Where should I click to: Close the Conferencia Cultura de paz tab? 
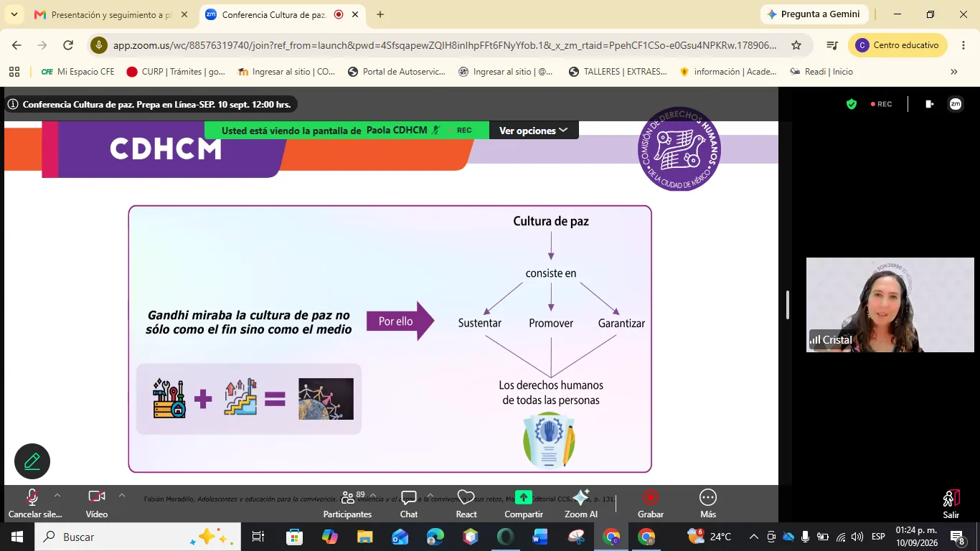tap(355, 14)
